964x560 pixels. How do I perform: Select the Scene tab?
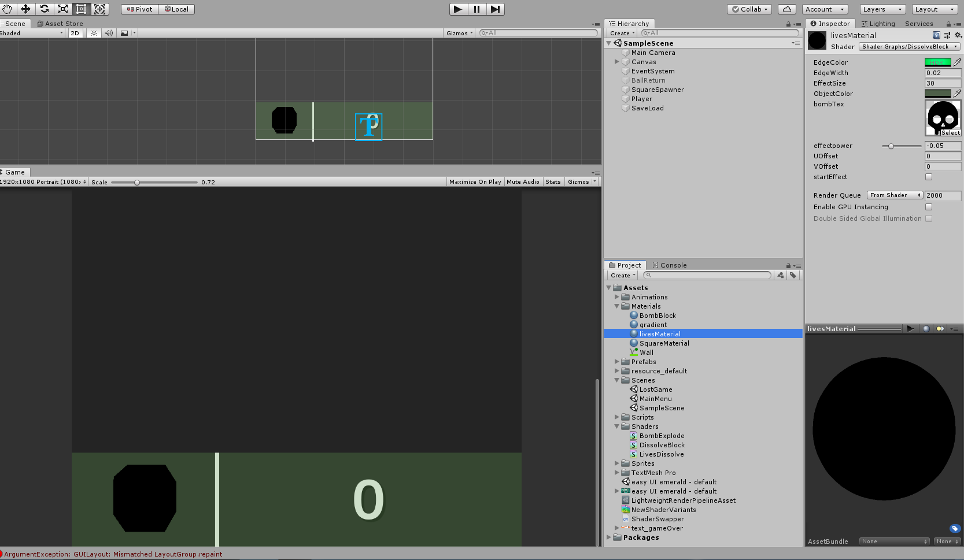pyautogui.click(x=15, y=24)
